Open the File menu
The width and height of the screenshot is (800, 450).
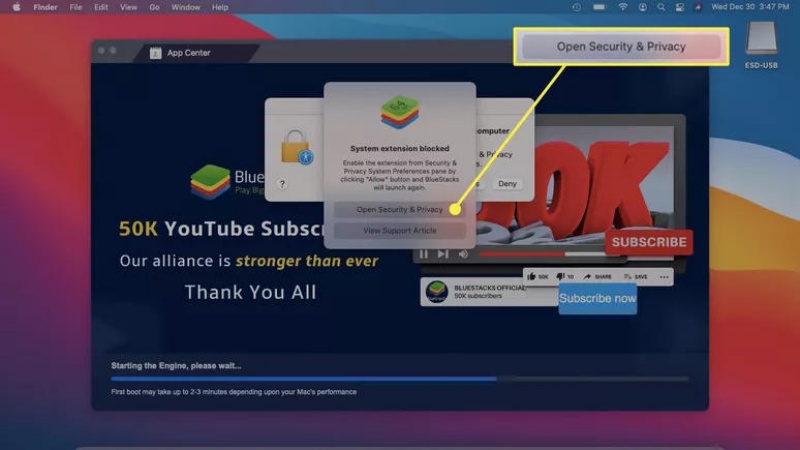click(76, 7)
